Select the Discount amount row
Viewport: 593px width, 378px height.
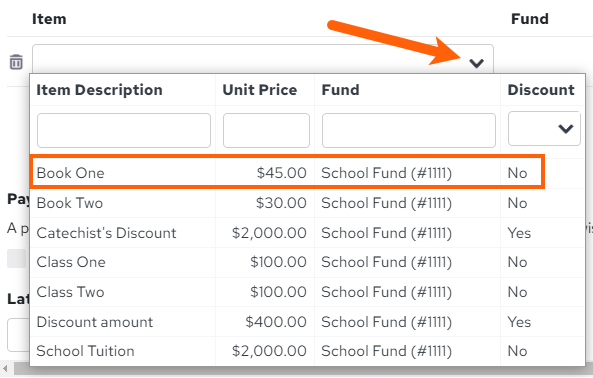pyautogui.click(x=307, y=322)
